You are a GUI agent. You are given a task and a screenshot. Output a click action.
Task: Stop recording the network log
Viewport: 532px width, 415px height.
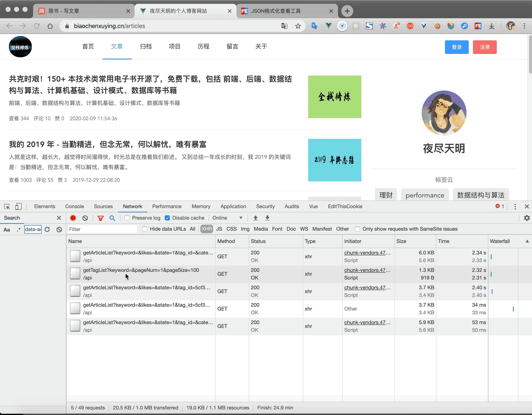click(73, 218)
